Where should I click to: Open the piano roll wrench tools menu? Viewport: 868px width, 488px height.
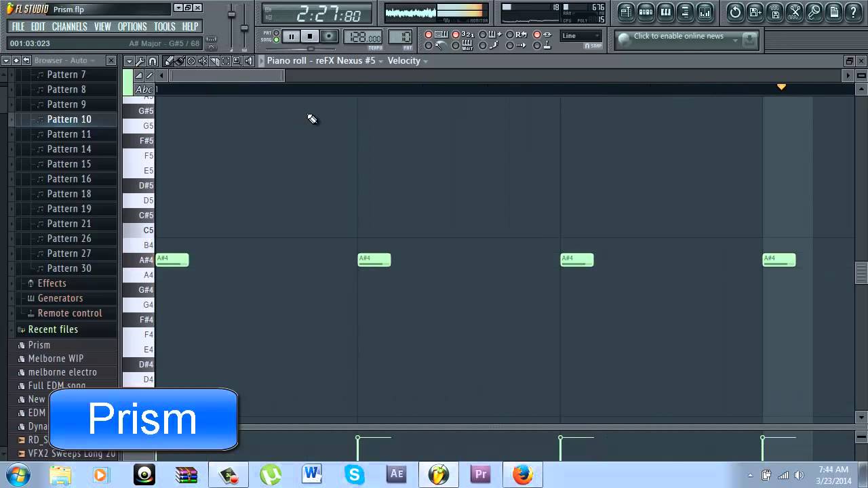[x=140, y=61]
